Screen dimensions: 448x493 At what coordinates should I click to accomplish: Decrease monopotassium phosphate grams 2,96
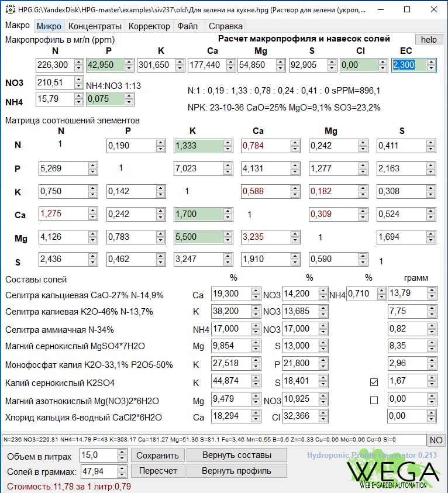click(432, 367)
